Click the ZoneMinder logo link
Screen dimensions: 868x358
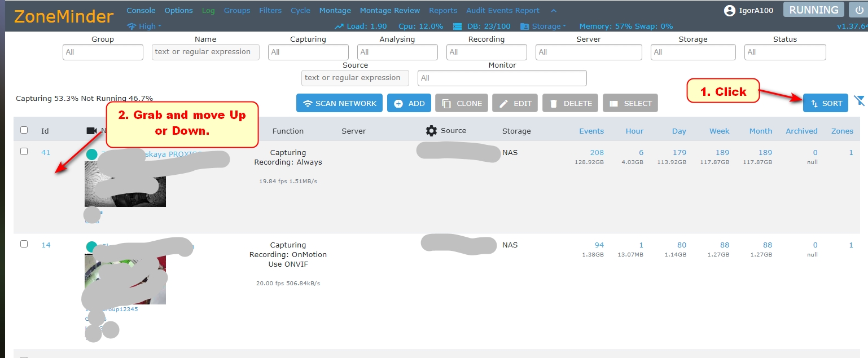pyautogui.click(x=64, y=16)
